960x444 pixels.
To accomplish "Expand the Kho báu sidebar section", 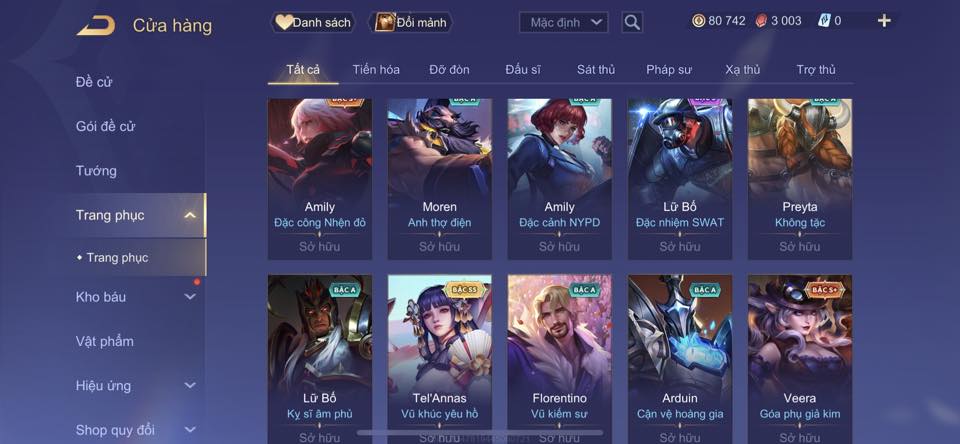I will tap(190, 297).
